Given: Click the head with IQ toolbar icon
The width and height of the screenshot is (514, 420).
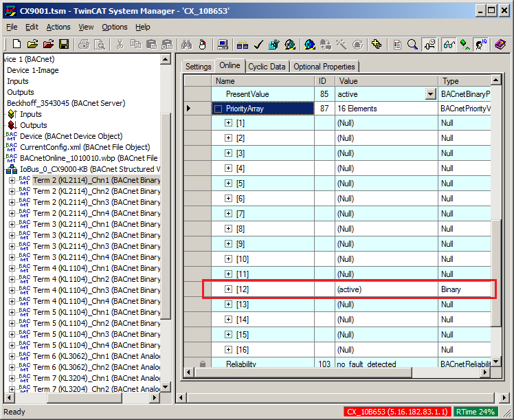Looking at the screenshot, I should [x=480, y=44].
